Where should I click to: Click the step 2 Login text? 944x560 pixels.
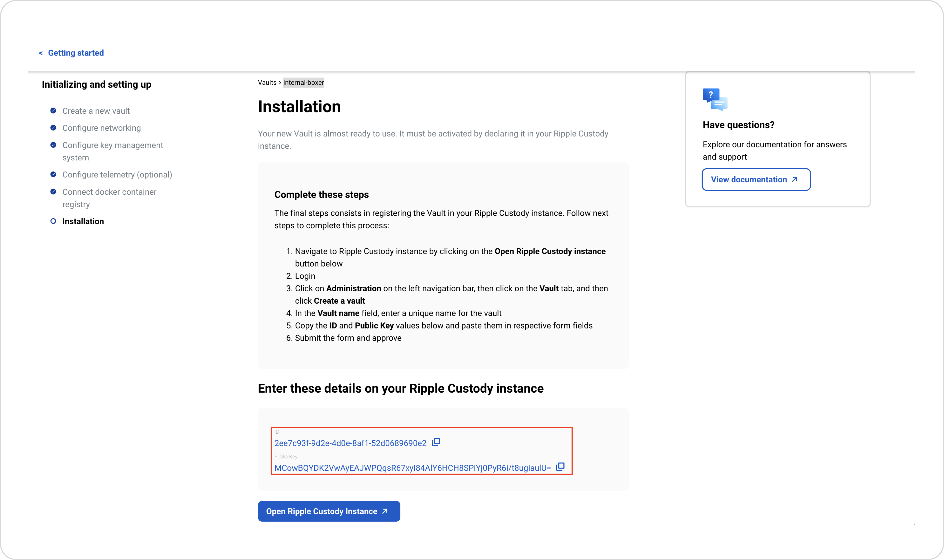pyautogui.click(x=305, y=276)
